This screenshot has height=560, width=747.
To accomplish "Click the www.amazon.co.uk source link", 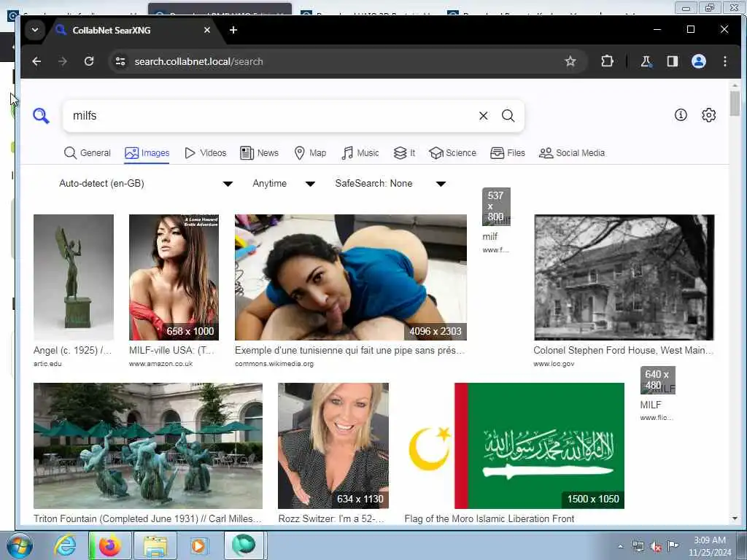I will click(x=160, y=364).
